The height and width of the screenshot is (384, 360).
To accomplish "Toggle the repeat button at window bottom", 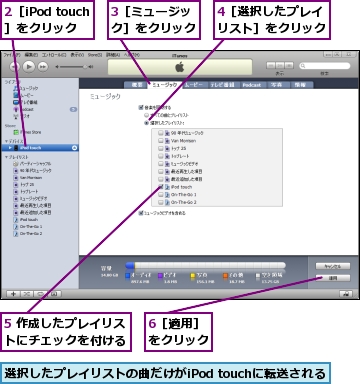I will click(40, 294).
